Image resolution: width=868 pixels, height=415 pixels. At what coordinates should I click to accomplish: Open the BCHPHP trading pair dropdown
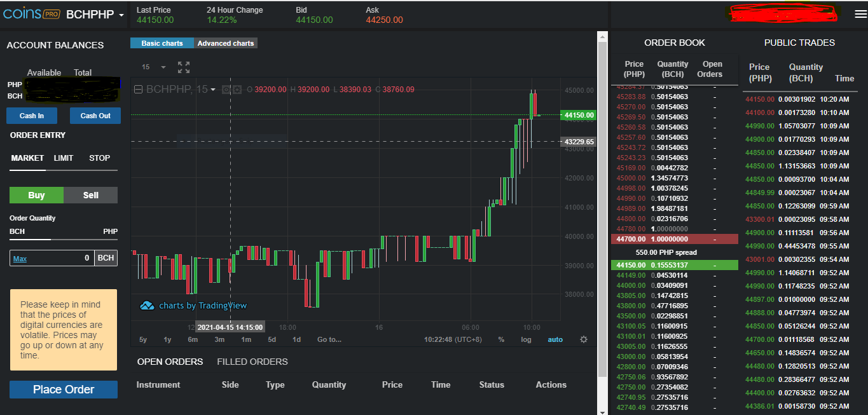(x=95, y=15)
